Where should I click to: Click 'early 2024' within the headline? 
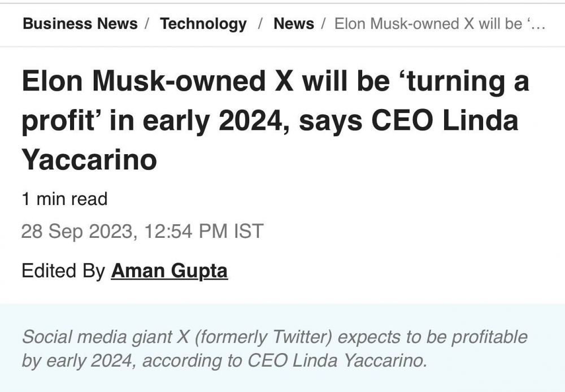[213, 120]
